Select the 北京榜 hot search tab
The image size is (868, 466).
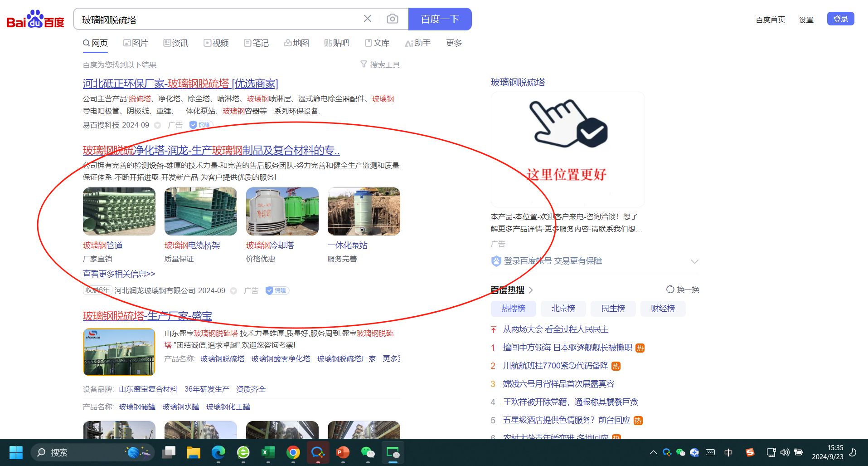tap(563, 309)
